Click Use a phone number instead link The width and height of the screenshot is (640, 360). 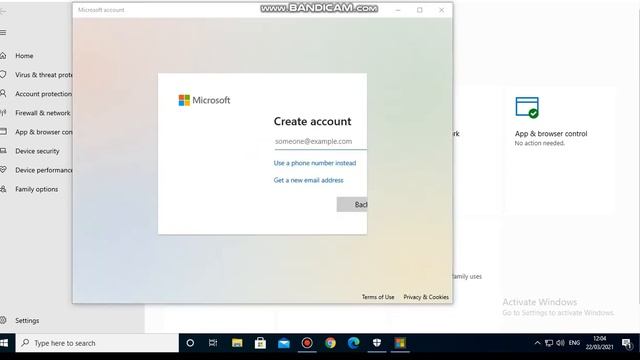315,163
